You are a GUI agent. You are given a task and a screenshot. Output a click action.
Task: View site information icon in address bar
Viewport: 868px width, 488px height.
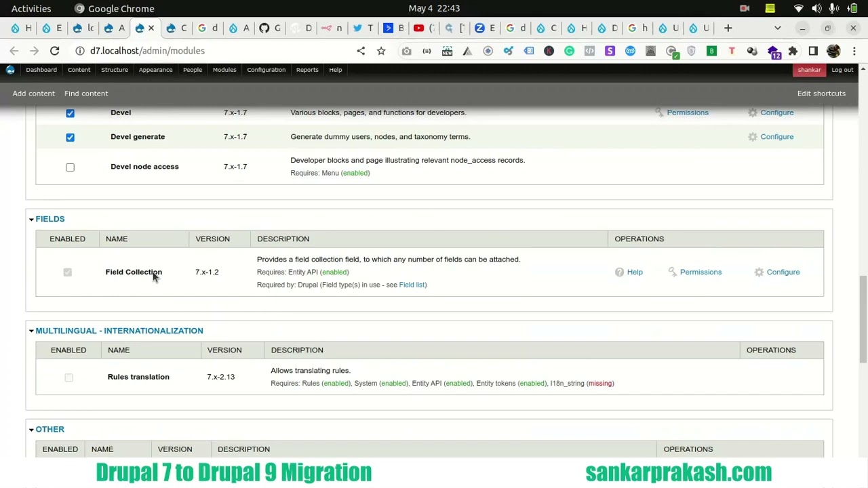coord(79,51)
